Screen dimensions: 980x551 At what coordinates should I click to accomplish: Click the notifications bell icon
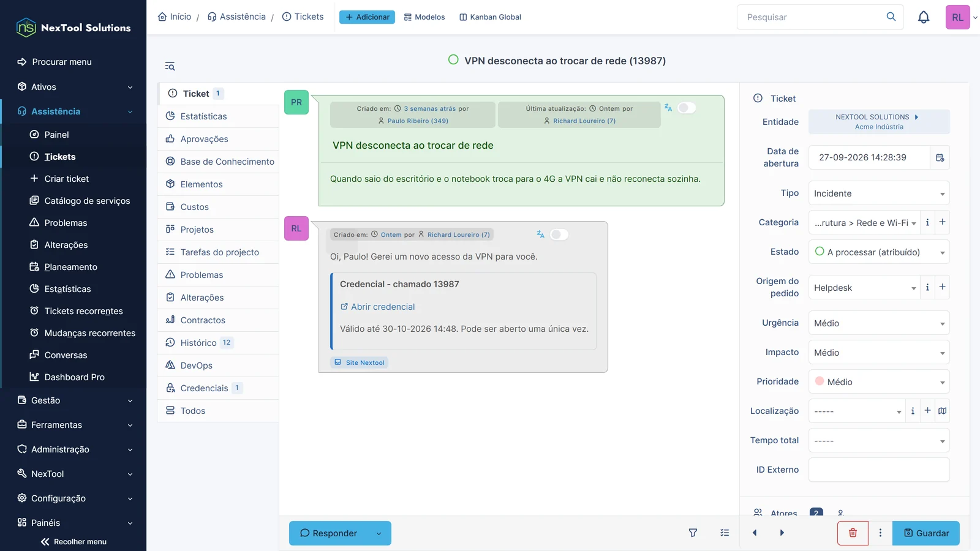pos(924,17)
